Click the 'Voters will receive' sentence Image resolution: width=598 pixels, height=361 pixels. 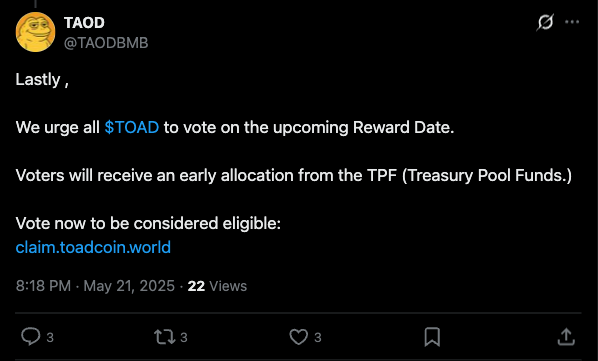pos(294,176)
